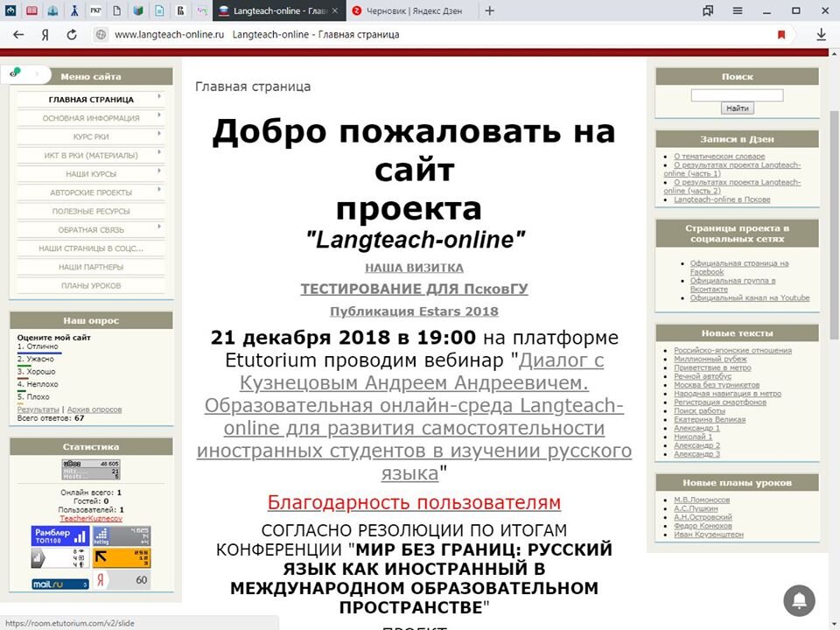Expand arrow next to ГЛАВНАЯ СТРАНИЦА

(159, 96)
